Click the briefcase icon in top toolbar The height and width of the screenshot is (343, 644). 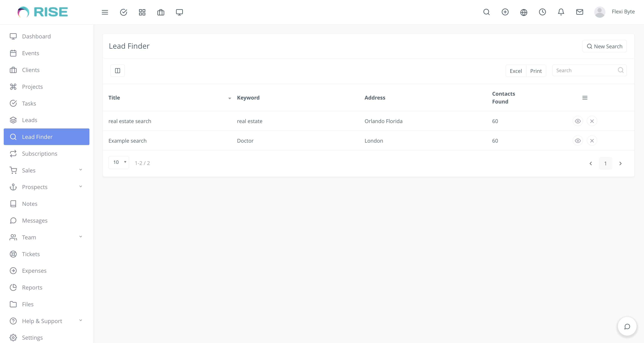click(x=160, y=12)
